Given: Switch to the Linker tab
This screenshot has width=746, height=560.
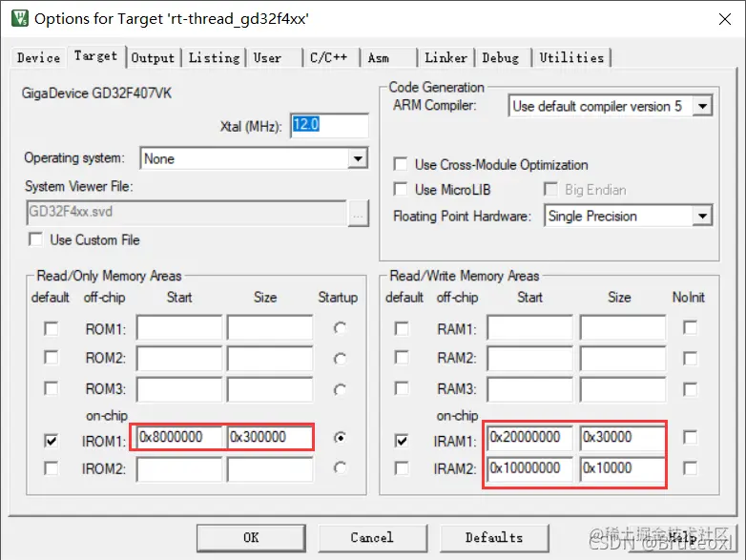Looking at the screenshot, I should coord(446,58).
